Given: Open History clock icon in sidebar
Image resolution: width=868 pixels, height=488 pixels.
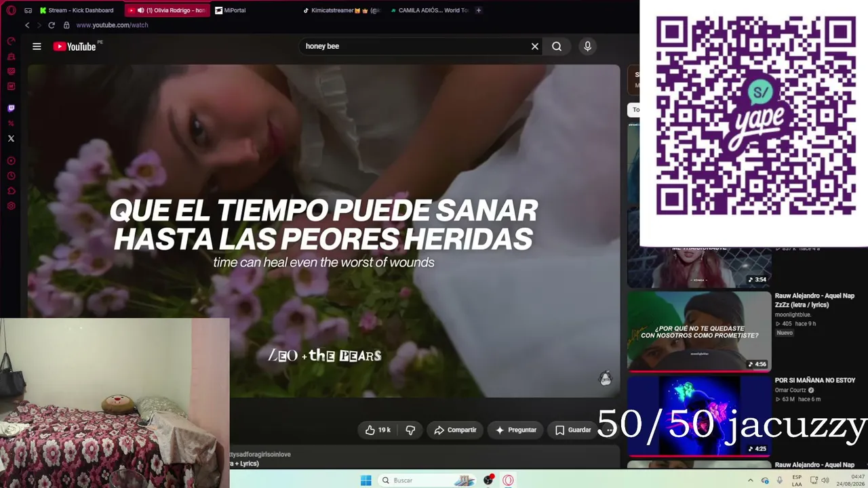Looking at the screenshot, I should [11, 176].
